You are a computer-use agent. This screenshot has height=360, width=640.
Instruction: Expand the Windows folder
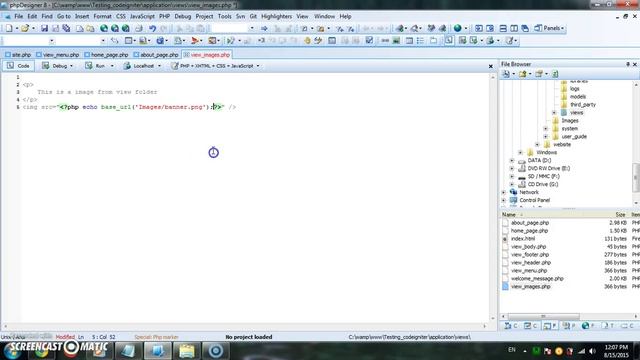(x=520, y=152)
